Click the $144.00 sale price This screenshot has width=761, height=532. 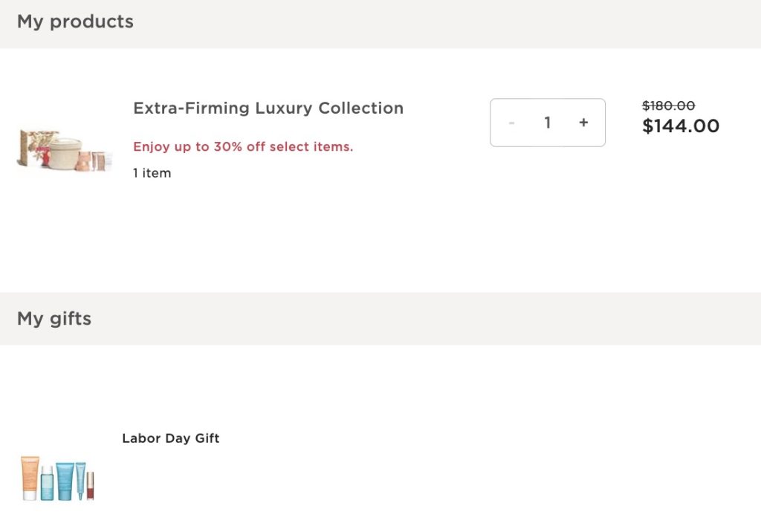(x=681, y=126)
